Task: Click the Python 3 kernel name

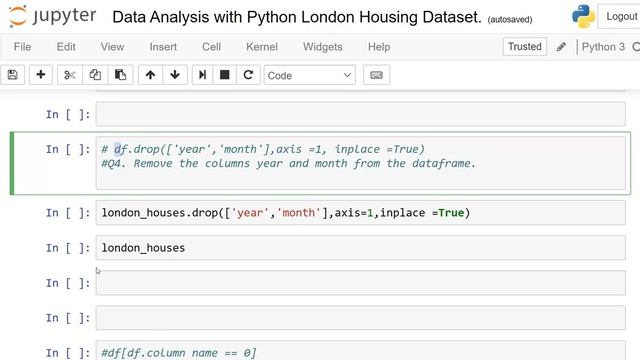Action: tap(603, 47)
